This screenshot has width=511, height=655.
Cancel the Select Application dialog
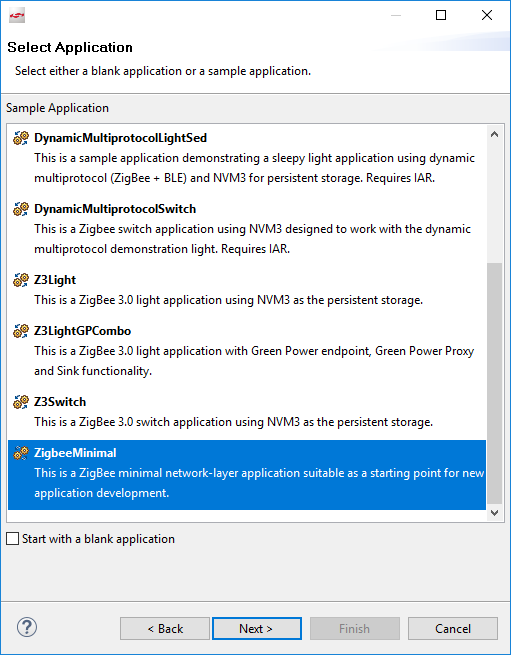click(453, 628)
